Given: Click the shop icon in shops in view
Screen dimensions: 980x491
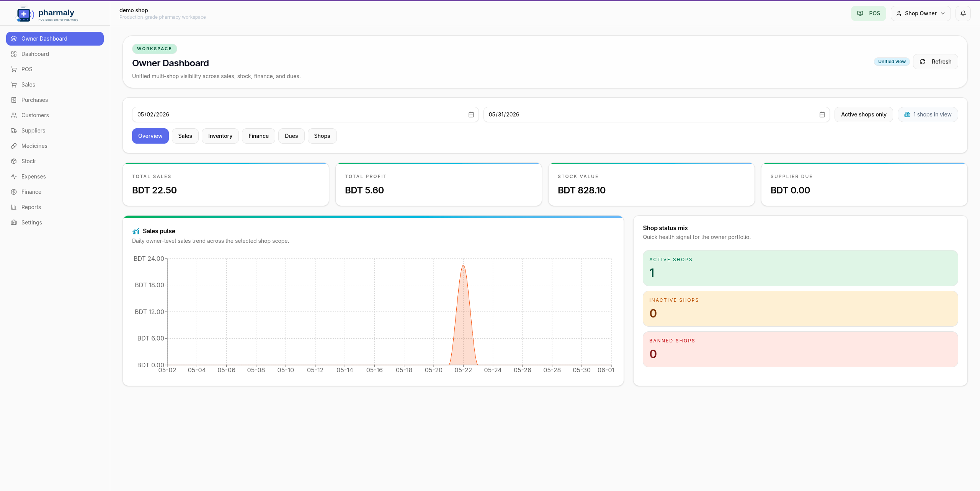Looking at the screenshot, I should pyautogui.click(x=907, y=115).
